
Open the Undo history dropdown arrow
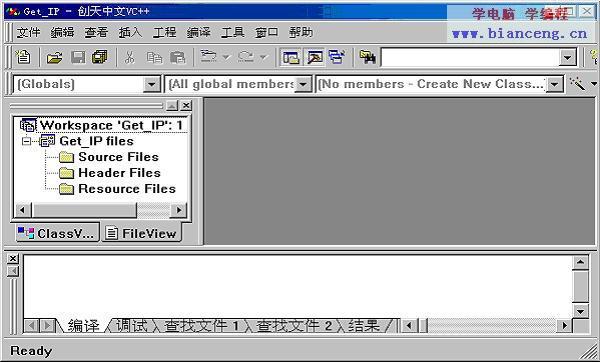tap(226, 57)
